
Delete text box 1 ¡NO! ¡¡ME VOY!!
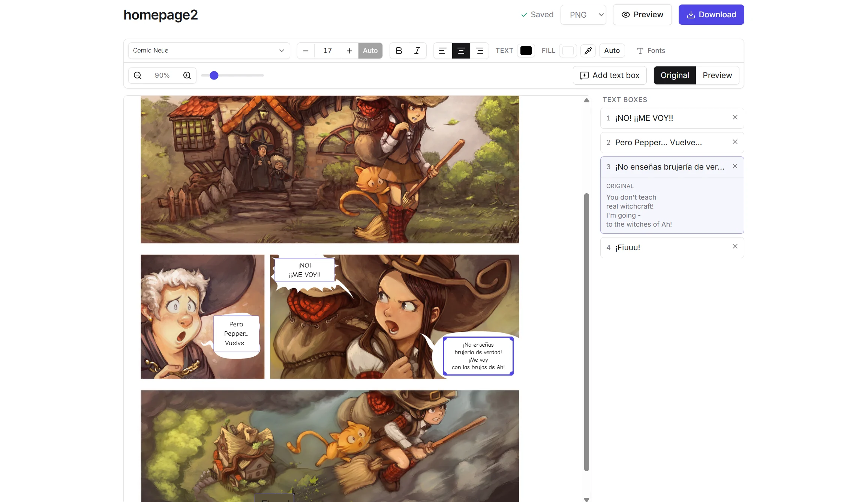[x=735, y=117]
